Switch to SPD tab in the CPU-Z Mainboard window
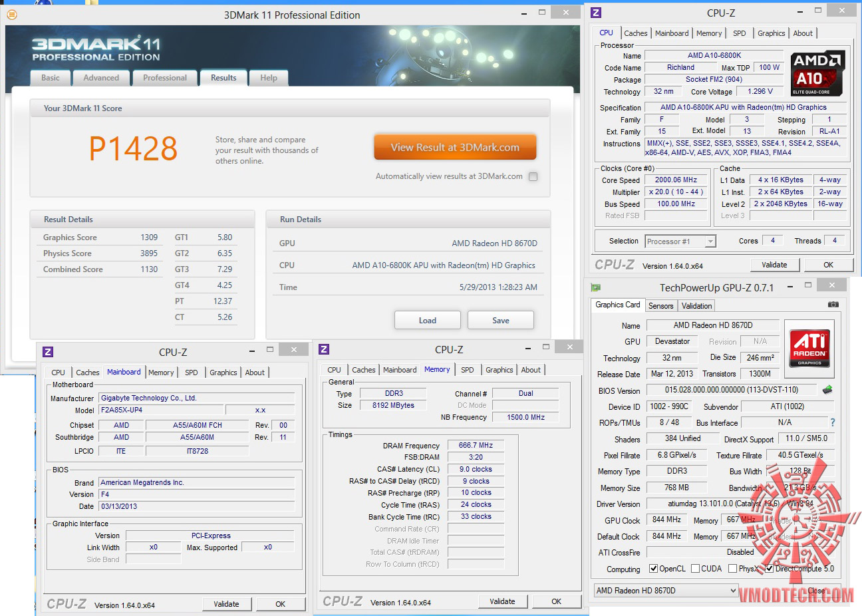 click(192, 373)
